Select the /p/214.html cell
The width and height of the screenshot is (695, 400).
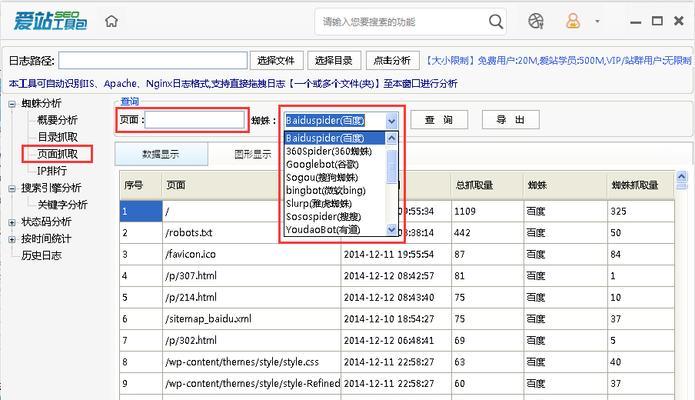click(x=252, y=297)
